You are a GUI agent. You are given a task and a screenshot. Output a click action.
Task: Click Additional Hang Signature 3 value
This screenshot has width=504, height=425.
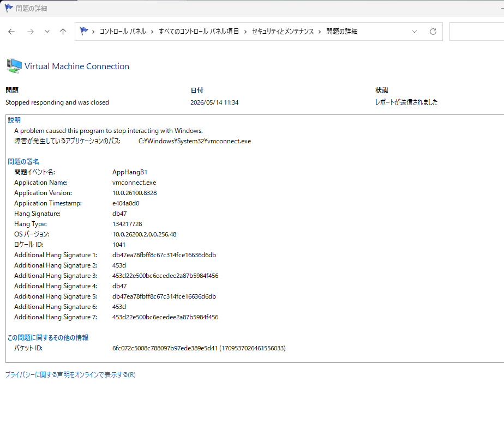coord(165,275)
